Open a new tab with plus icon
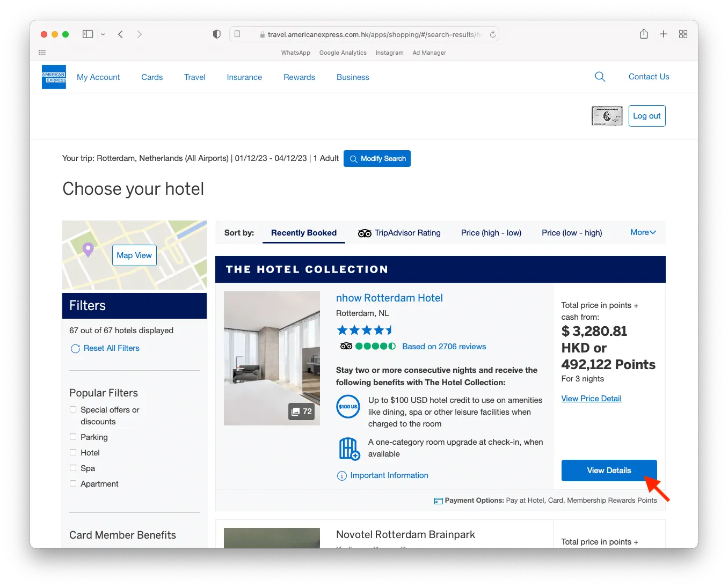This screenshot has width=728, height=588. click(664, 34)
